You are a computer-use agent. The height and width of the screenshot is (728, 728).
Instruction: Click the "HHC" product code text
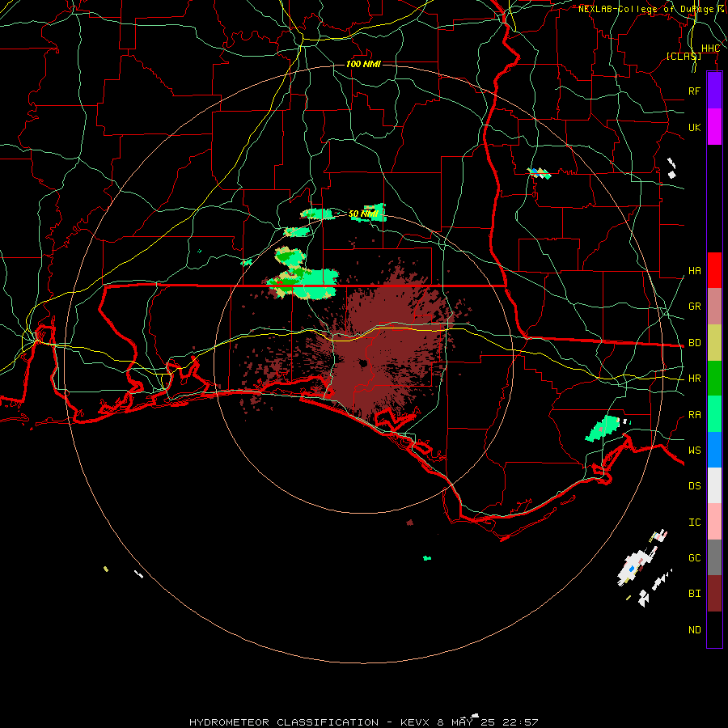point(710,49)
